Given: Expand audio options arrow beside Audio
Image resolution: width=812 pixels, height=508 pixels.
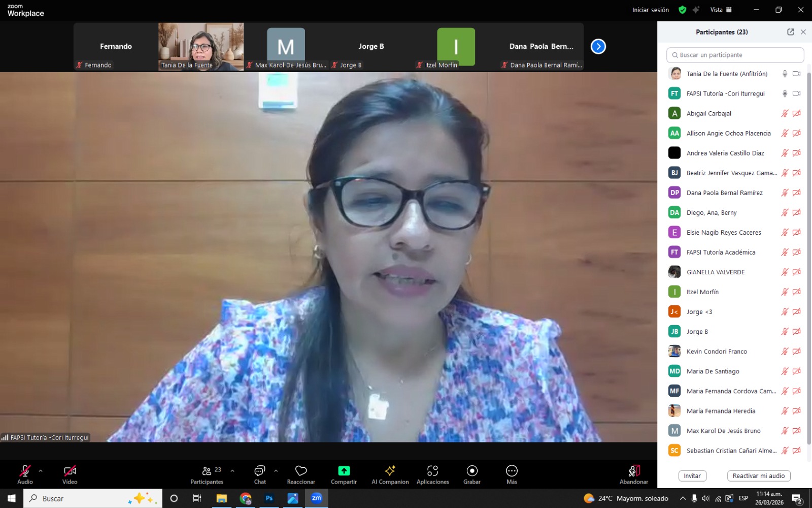Looking at the screenshot, I should coord(41,471).
